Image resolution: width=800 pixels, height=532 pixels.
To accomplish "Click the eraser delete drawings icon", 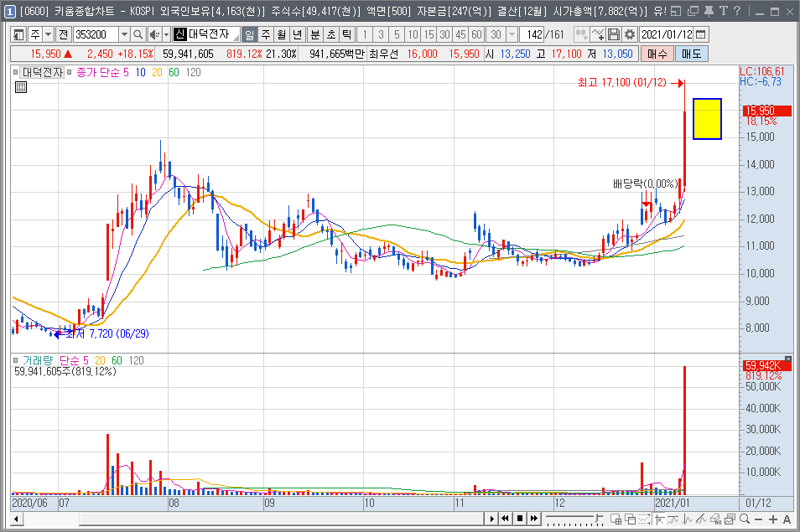I will pos(715,519).
